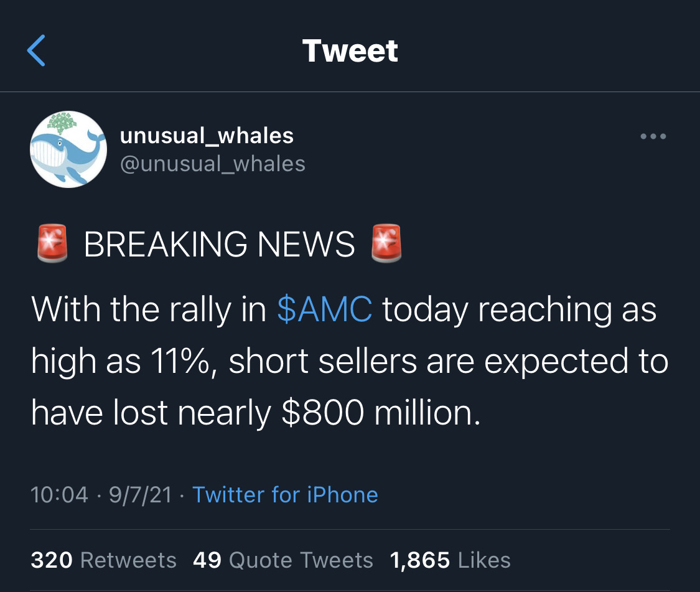Click the Twitter for iPhone source link
The width and height of the screenshot is (700, 592).
(x=285, y=495)
